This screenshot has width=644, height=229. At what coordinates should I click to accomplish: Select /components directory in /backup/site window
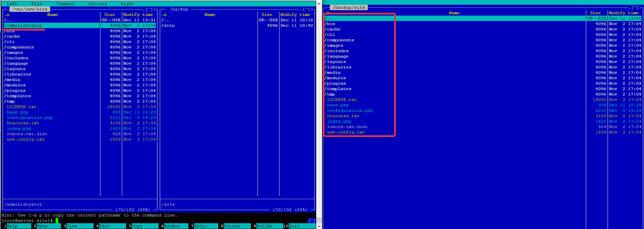[483, 40]
